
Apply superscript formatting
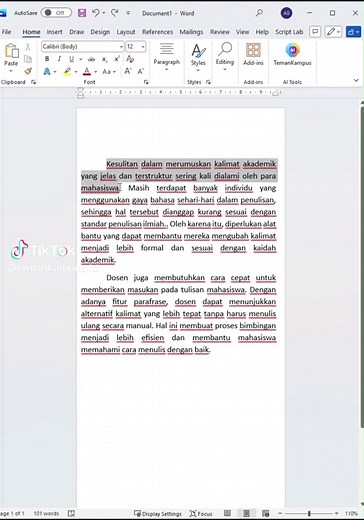click(x=117, y=59)
